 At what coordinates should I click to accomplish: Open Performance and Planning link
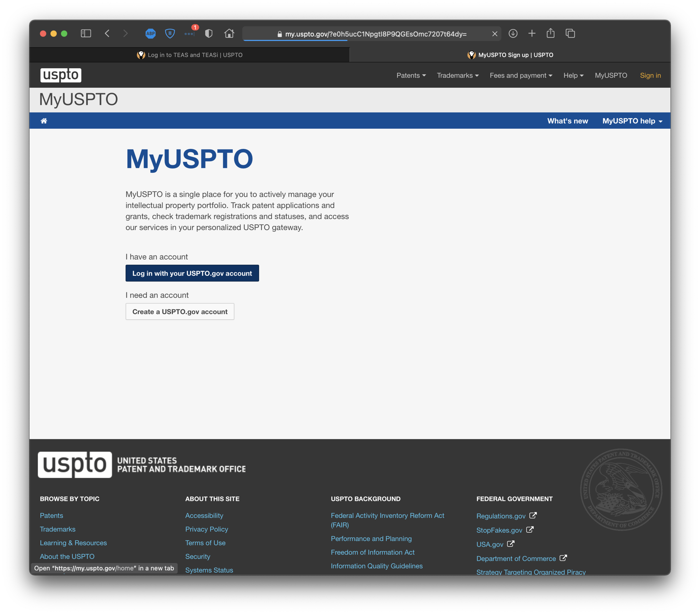click(371, 539)
